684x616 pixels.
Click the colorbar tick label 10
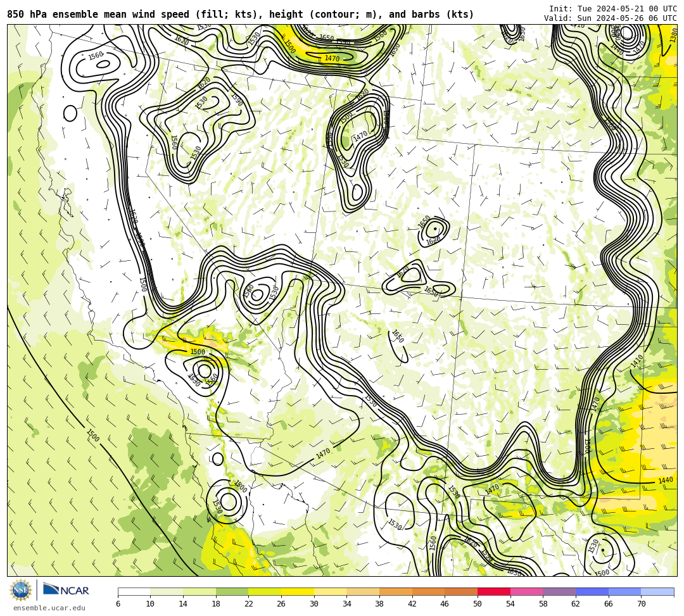pyautogui.click(x=151, y=604)
